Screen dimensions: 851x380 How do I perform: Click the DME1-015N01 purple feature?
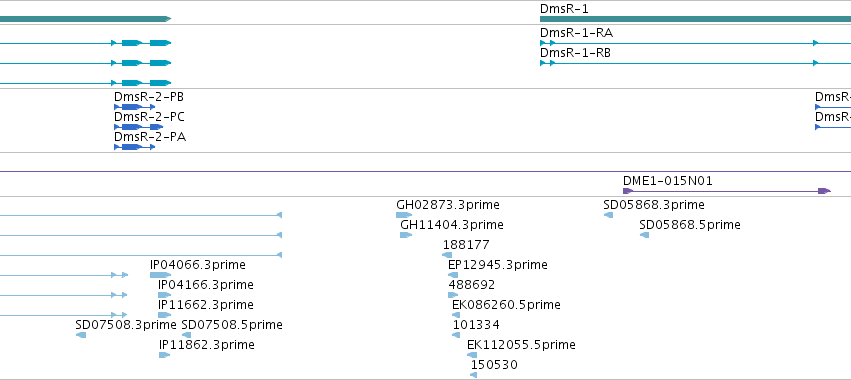pos(727,191)
